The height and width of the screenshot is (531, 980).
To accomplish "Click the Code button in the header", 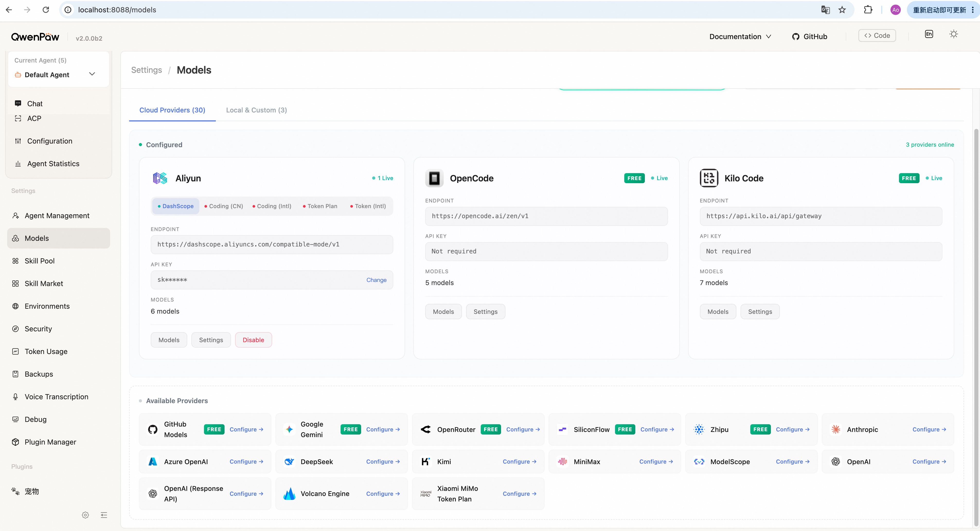I will (877, 36).
